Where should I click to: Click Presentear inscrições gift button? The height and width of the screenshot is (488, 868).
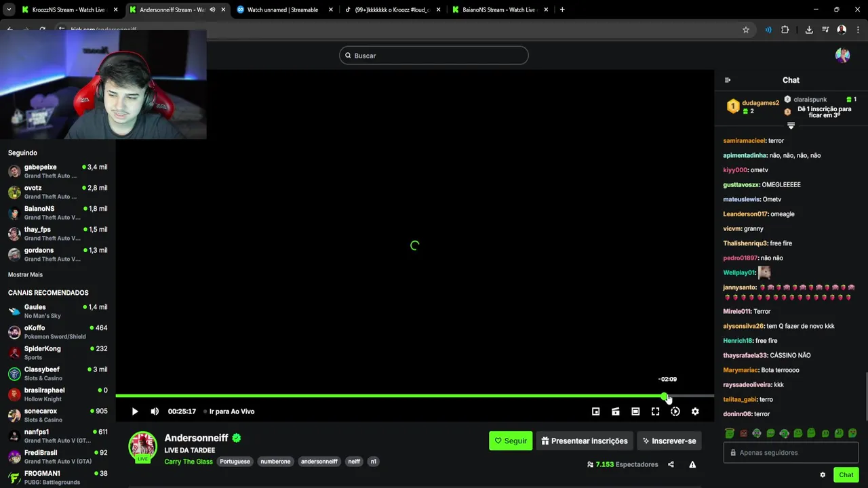[585, 441]
